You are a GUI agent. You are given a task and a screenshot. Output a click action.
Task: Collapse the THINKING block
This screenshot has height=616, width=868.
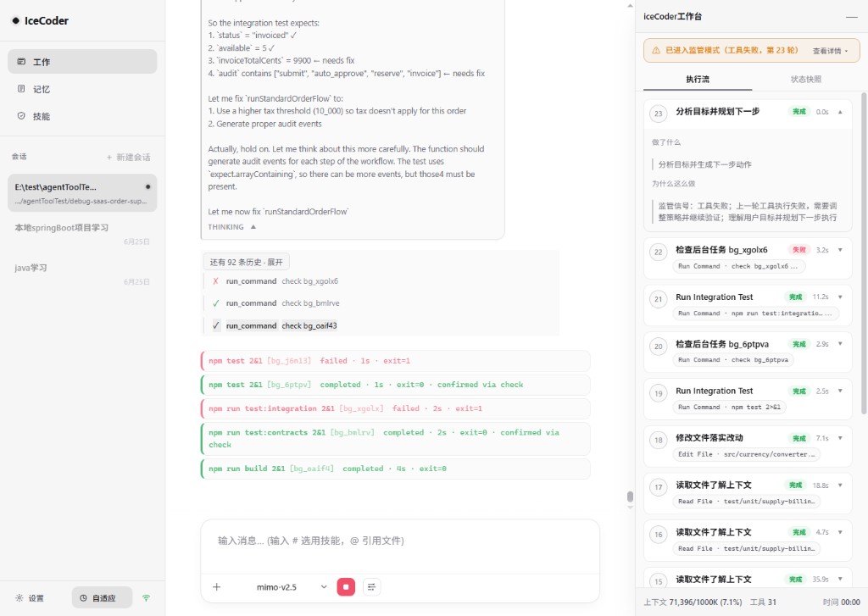(x=232, y=227)
